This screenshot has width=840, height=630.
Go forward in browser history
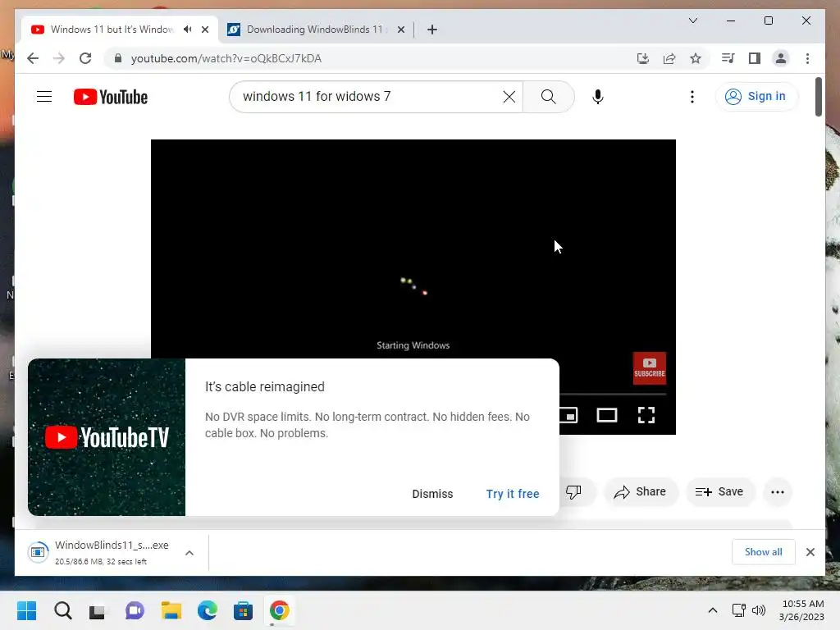click(x=59, y=58)
